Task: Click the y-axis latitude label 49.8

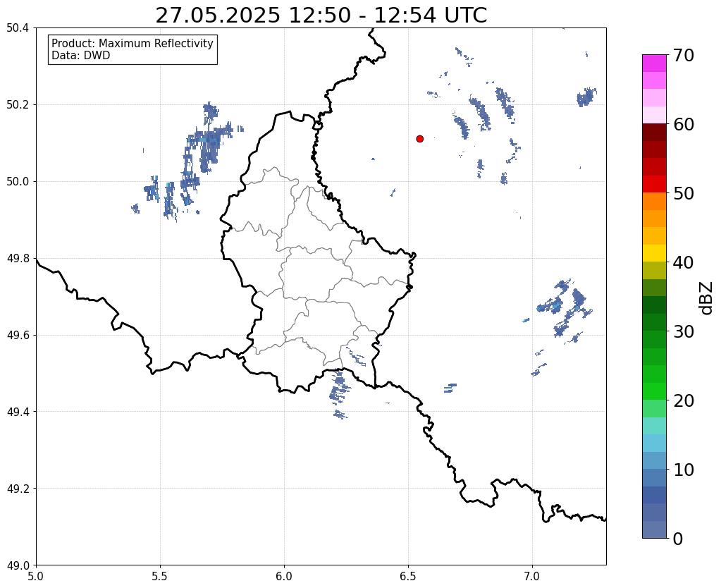Action: click(18, 259)
